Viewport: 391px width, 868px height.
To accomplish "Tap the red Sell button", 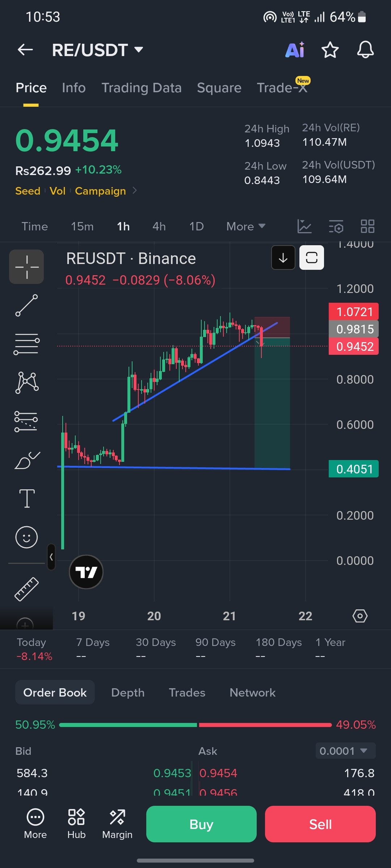I will tap(320, 824).
